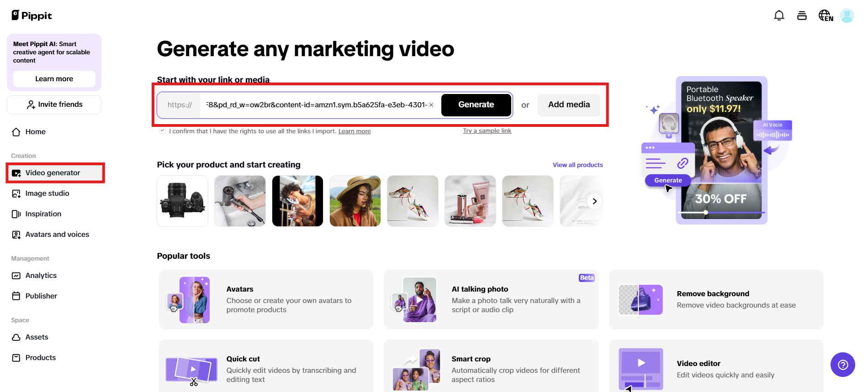Click the Quick cut scissors illustration
This screenshot has height=392, width=868.
pyautogui.click(x=191, y=371)
